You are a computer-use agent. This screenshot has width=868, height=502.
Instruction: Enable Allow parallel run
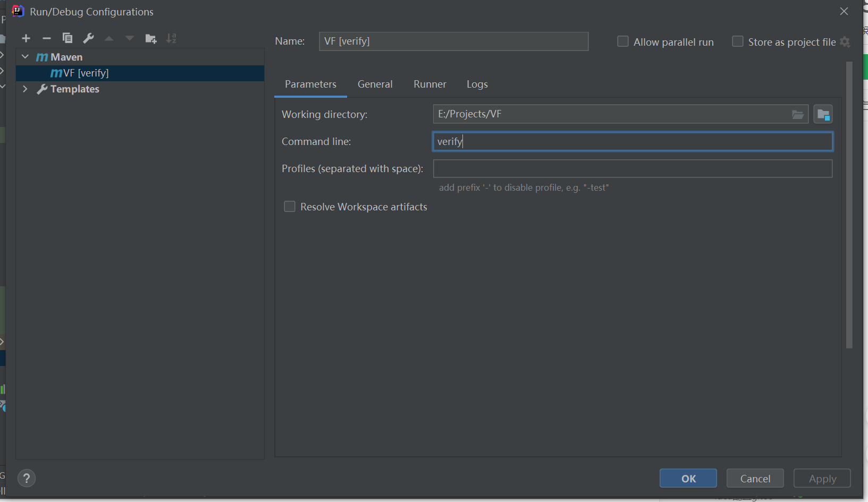(623, 41)
